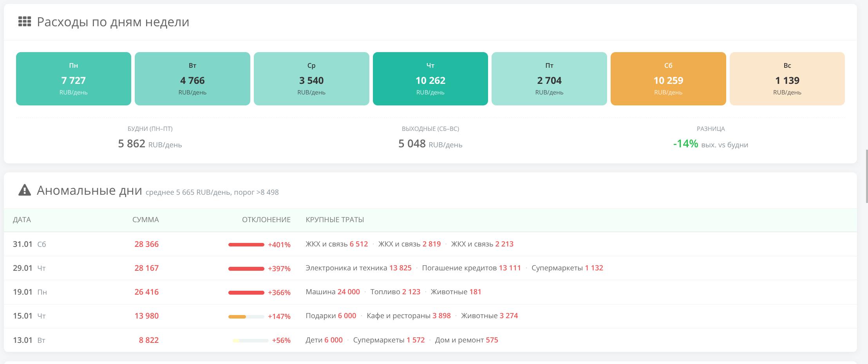868x364 pixels.
Task: Open the Sunday (Вс) 1 139 card
Action: tap(787, 79)
